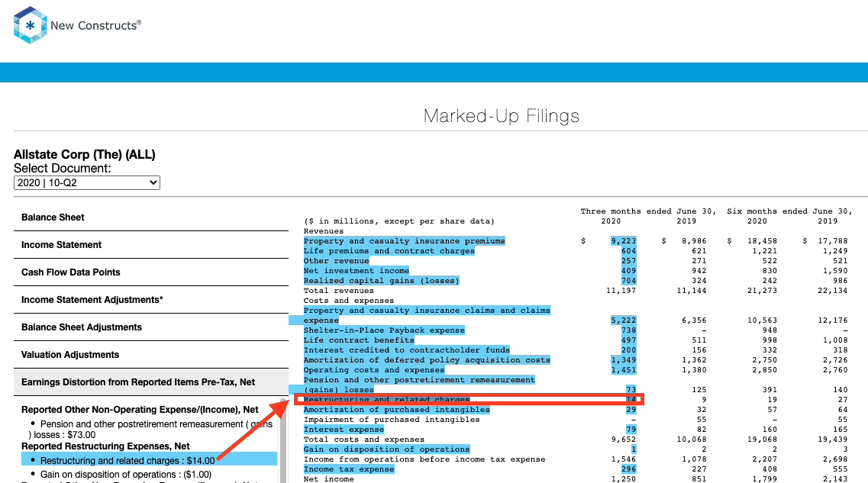The height and width of the screenshot is (483, 868).
Task: Click the Total revenues row label
Action: tap(338, 291)
